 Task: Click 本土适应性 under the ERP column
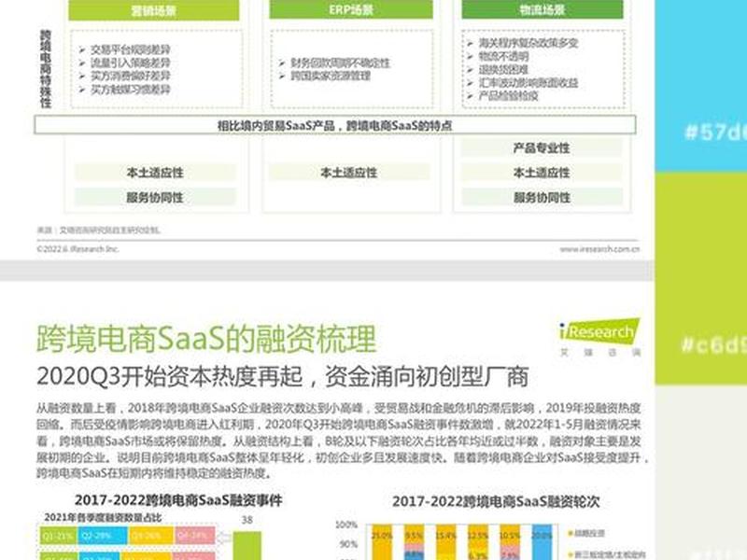click(x=348, y=173)
